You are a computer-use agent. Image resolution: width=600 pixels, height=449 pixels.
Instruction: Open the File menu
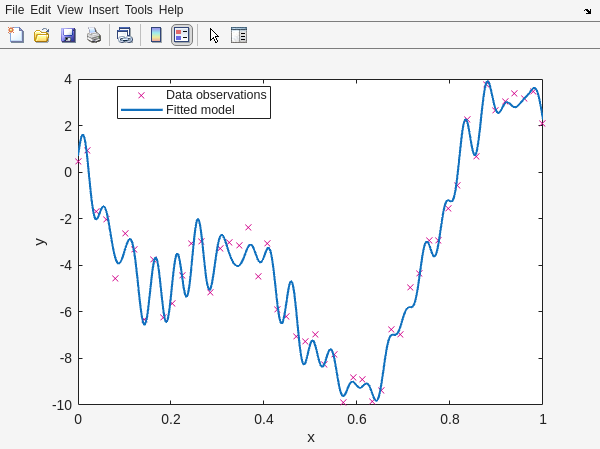pyautogui.click(x=14, y=9)
